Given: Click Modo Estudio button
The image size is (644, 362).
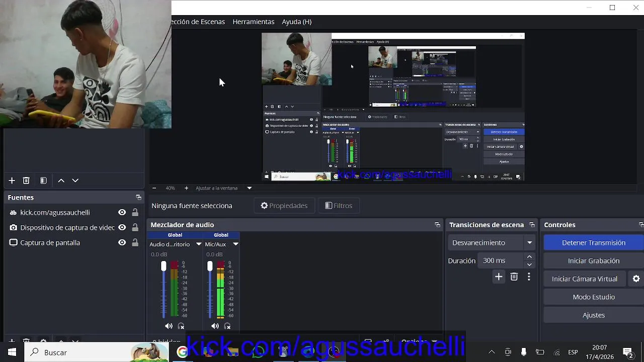Looking at the screenshot, I should point(594,297).
